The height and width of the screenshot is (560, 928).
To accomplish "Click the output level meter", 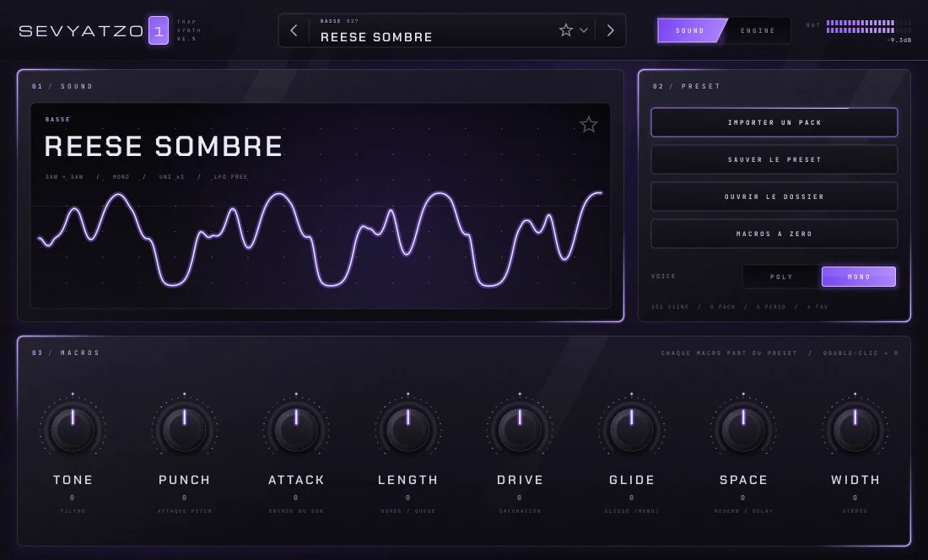I will click(868, 27).
